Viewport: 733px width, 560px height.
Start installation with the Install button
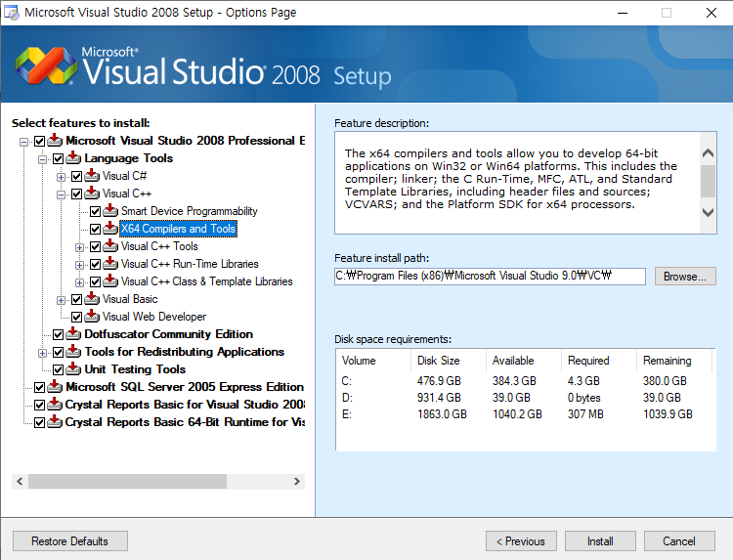[x=600, y=540]
